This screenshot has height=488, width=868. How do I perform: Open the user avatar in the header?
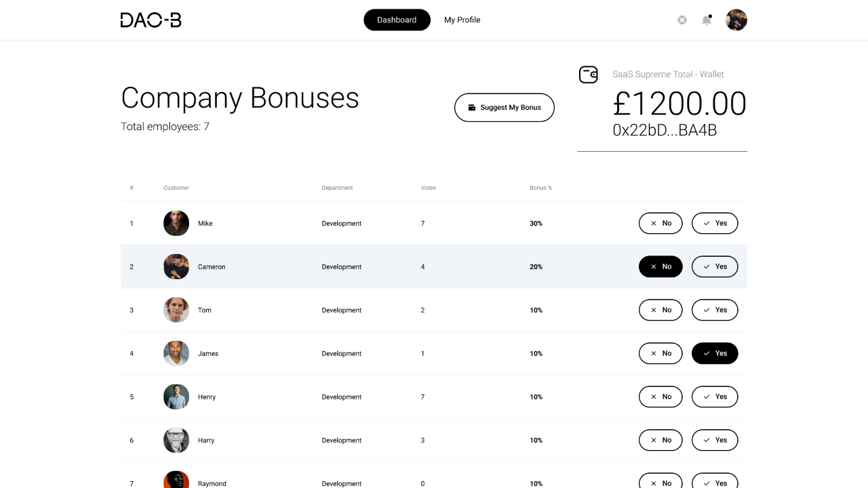point(736,20)
